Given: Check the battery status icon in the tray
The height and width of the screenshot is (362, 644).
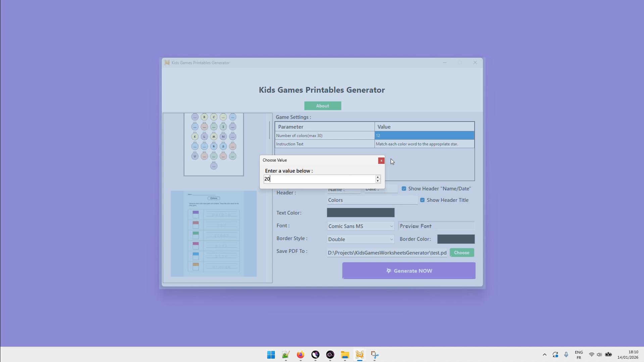Looking at the screenshot, I should [x=608, y=355].
